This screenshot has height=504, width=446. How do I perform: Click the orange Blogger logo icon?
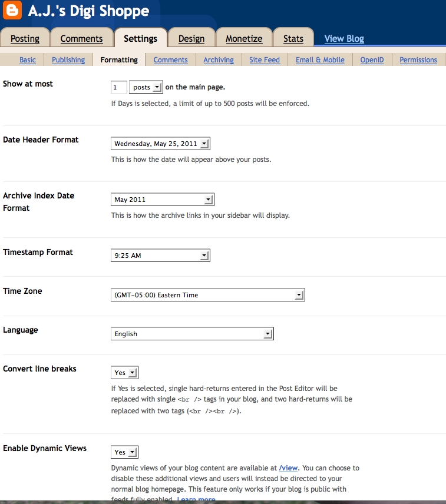pos(12,11)
